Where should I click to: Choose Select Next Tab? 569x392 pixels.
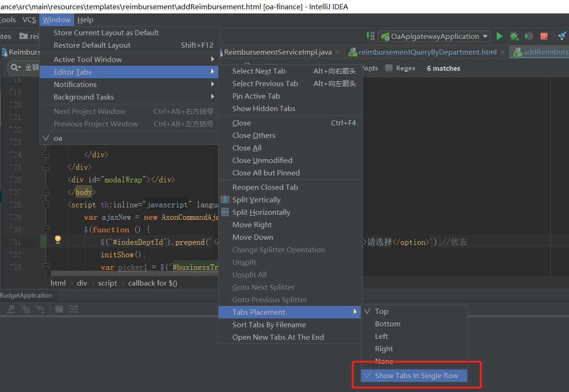coord(290,71)
